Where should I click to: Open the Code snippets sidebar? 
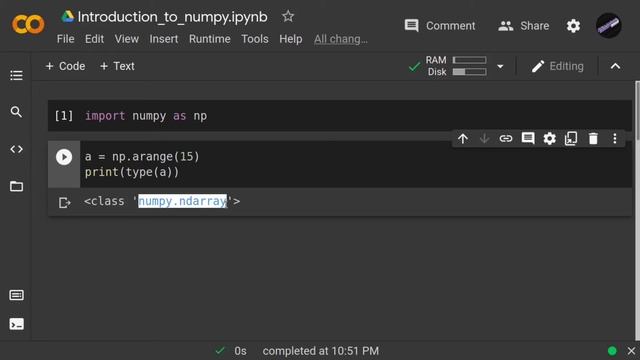coord(16,149)
